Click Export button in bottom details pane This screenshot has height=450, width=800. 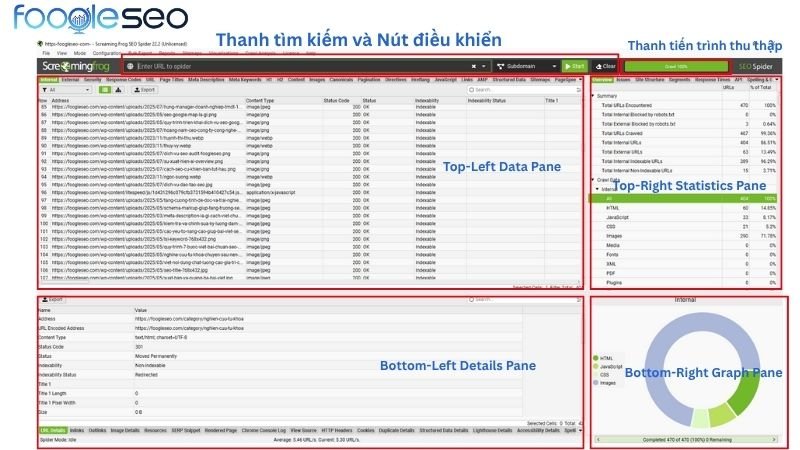point(53,300)
